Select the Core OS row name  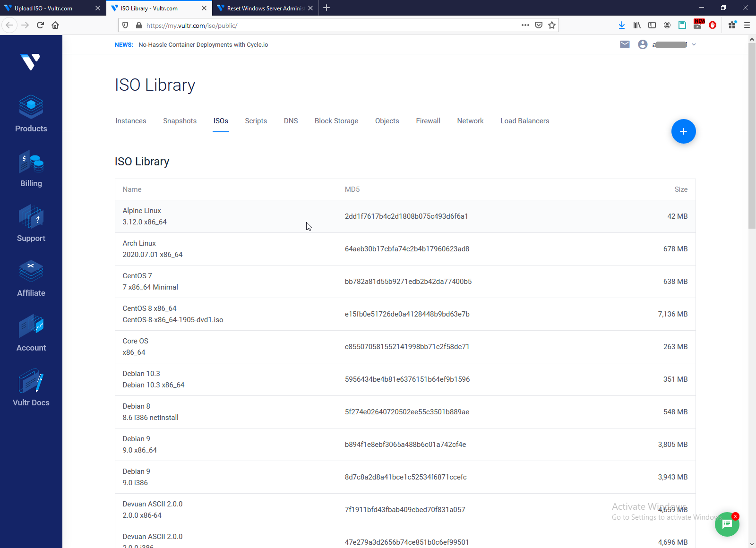tap(136, 347)
